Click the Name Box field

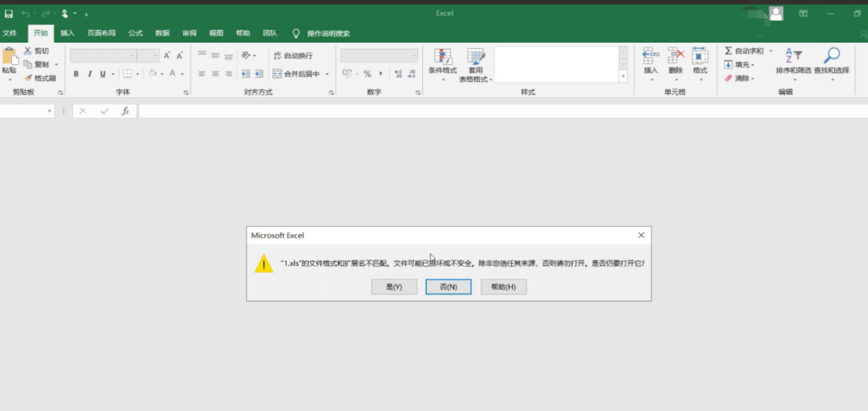(27, 111)
